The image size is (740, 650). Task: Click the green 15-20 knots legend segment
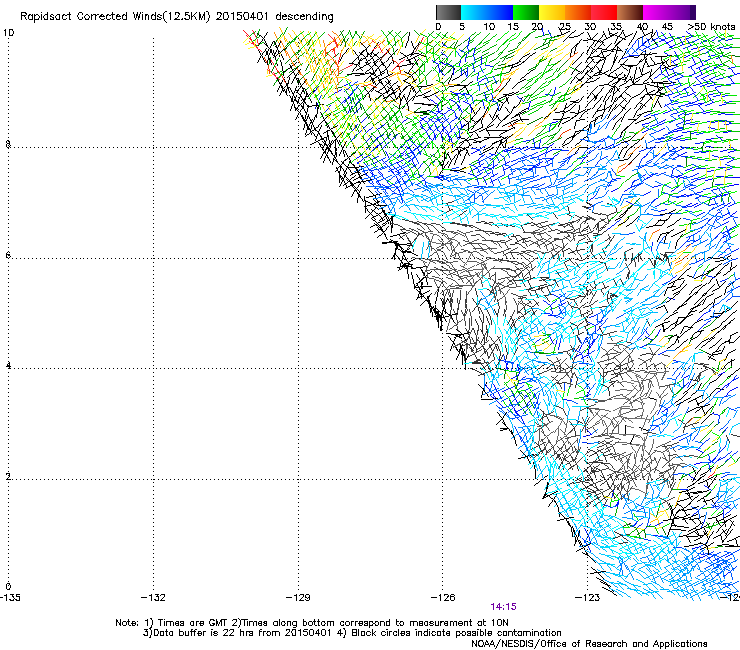[x=526, y=12]
